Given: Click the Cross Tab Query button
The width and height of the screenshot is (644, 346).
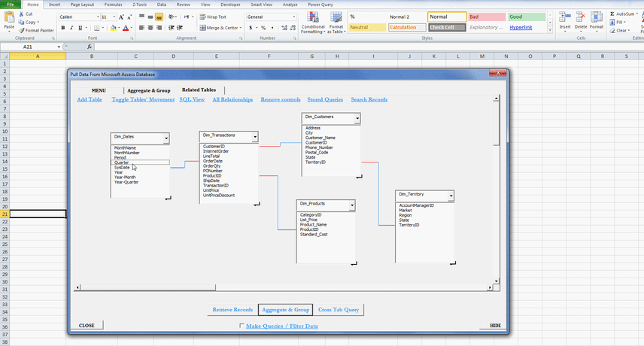Looking at the screenshot, I should click(339, 309).
